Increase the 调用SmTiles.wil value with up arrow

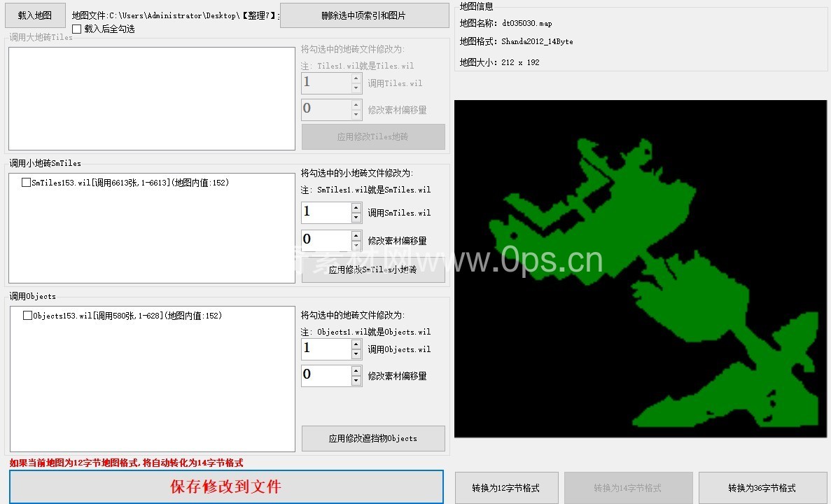356,207
